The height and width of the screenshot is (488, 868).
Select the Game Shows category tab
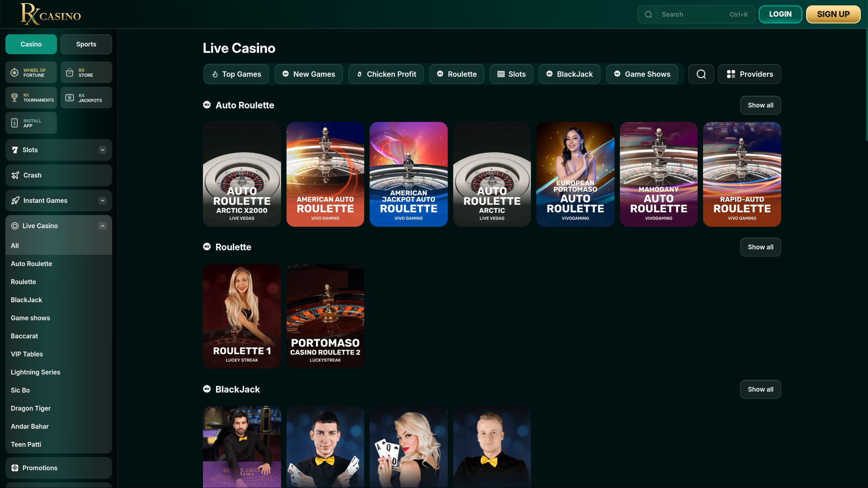[642, 74]
